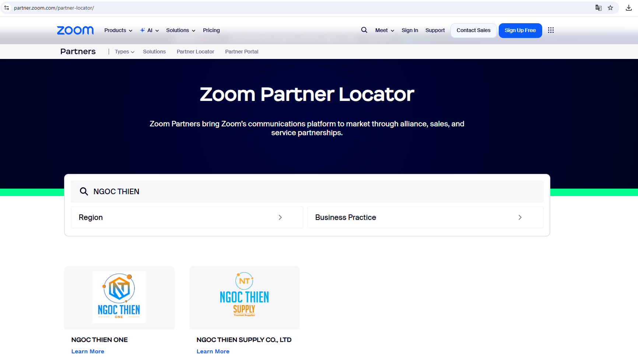Expand the Region filter dropdown

[187, 217]
